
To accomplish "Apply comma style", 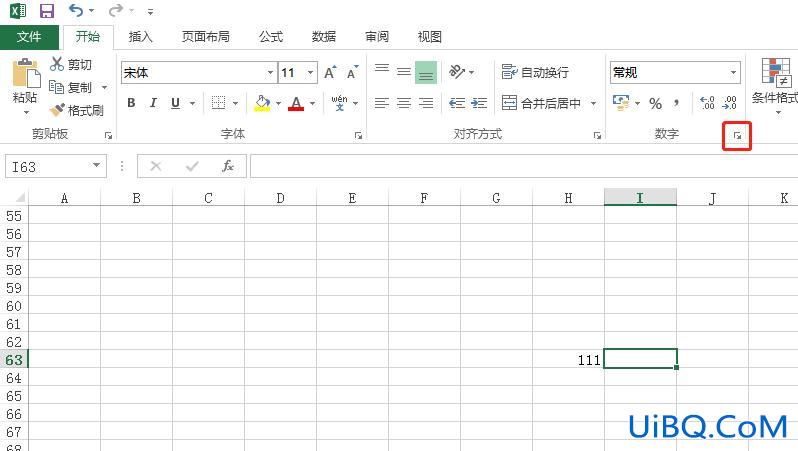I will pyautogui.click(x=676, y=103).
